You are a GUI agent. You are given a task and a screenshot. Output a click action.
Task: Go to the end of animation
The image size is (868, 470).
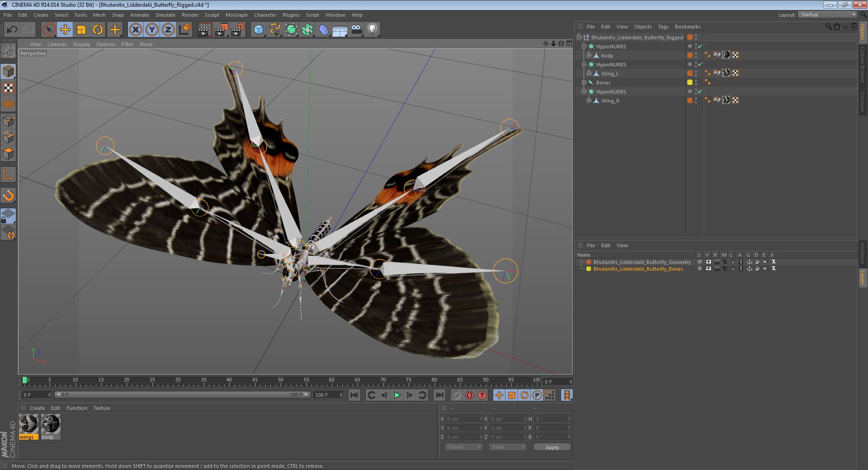coord(439,395)
